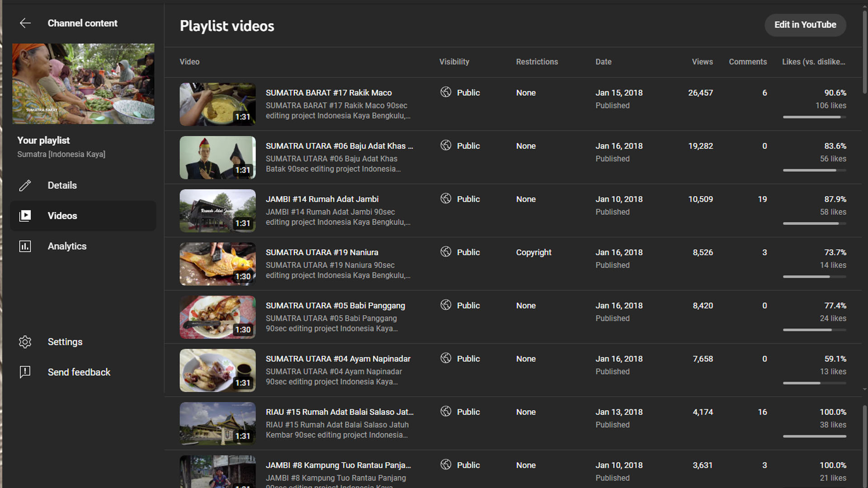Click the Videos playlist icon in sidebar
This screenshot has width=868, height=488.
(x=25, y=216)
